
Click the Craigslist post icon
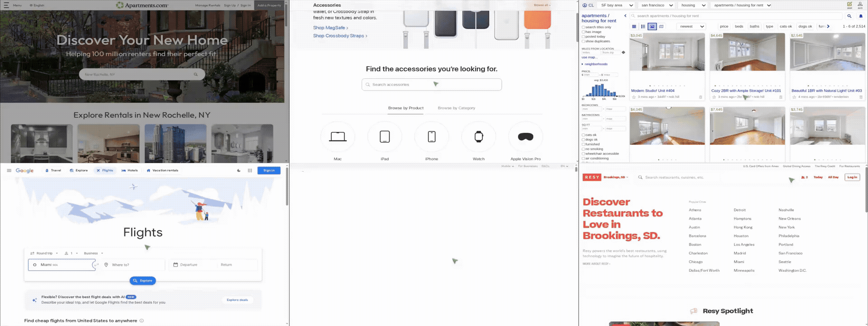(849, 5)
